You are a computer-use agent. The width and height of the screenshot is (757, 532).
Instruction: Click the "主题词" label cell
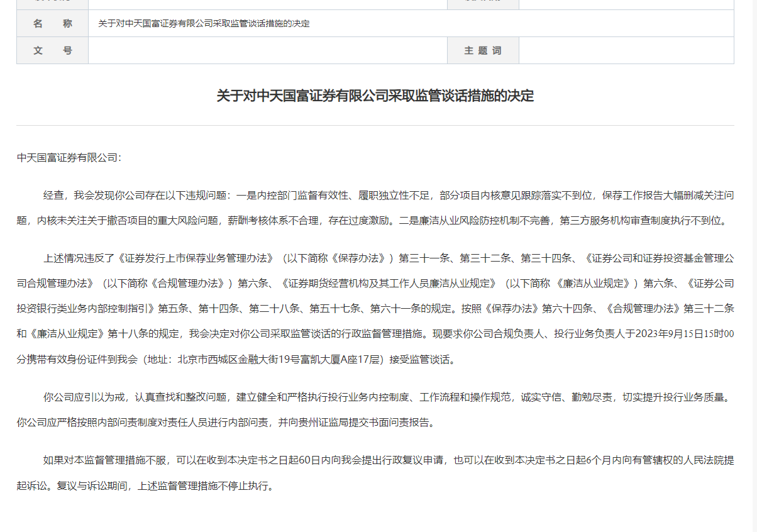pos(482,50)
